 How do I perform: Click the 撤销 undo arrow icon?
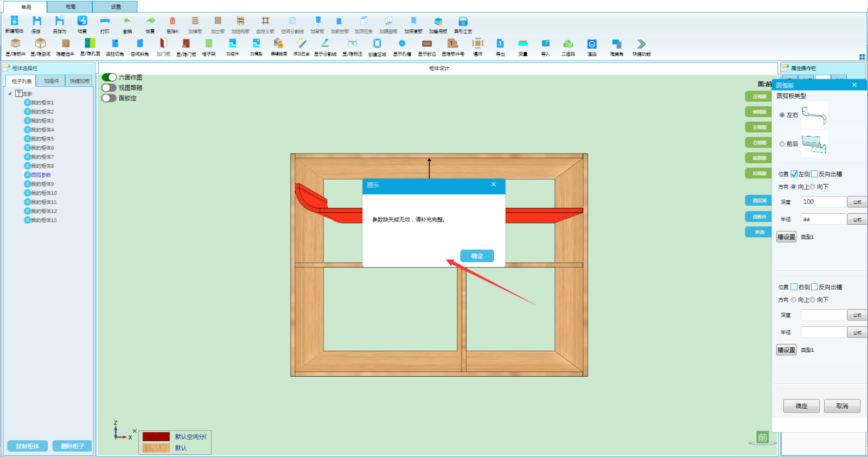tap(127, 21)
